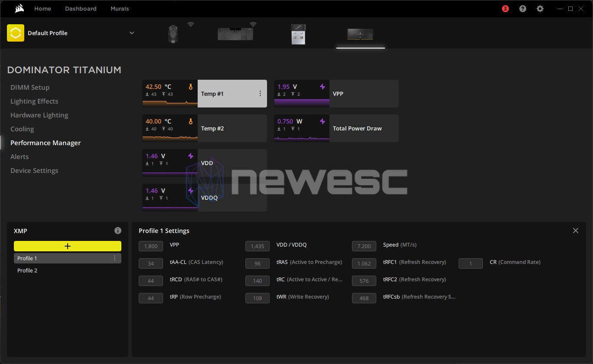Open the XMP info icon
Viewport: 593px width, 364px height.
[x=118, y=231]
